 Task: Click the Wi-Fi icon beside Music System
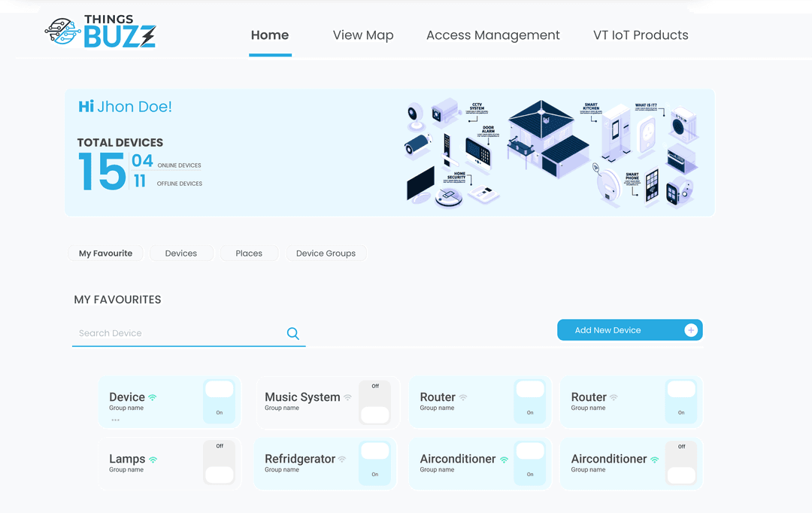347,397
